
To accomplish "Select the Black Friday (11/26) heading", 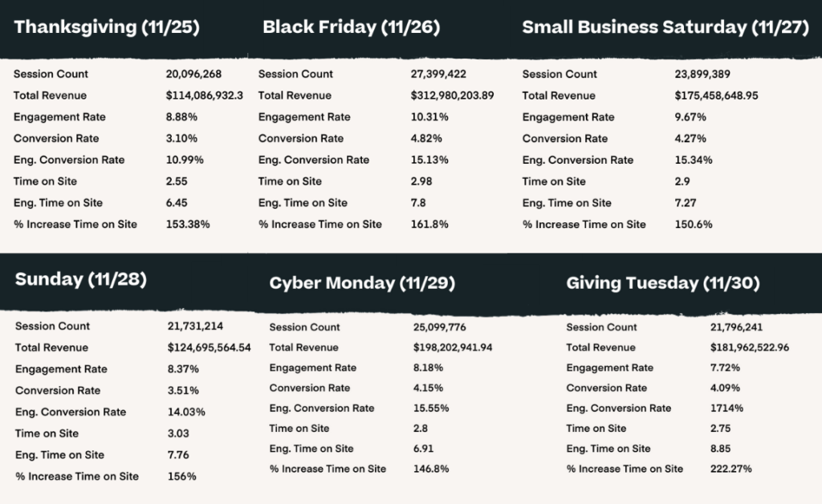I will point(352,27).
